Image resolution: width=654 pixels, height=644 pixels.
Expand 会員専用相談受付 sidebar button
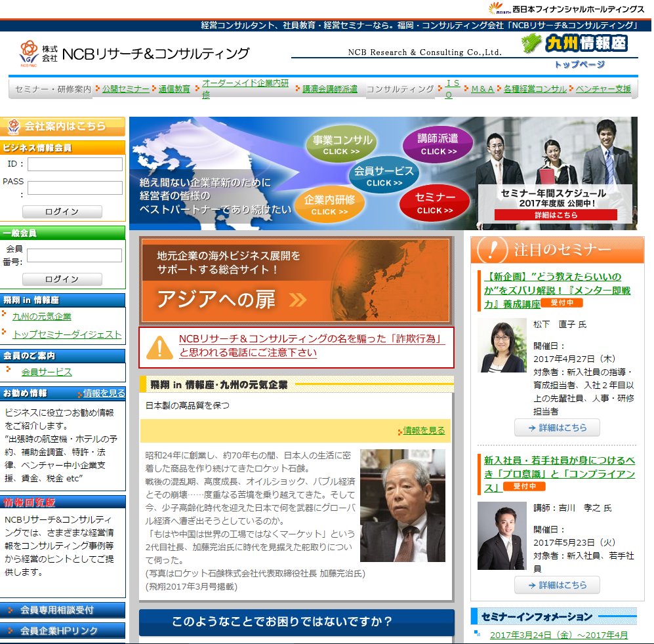click(x=62, y=610)
